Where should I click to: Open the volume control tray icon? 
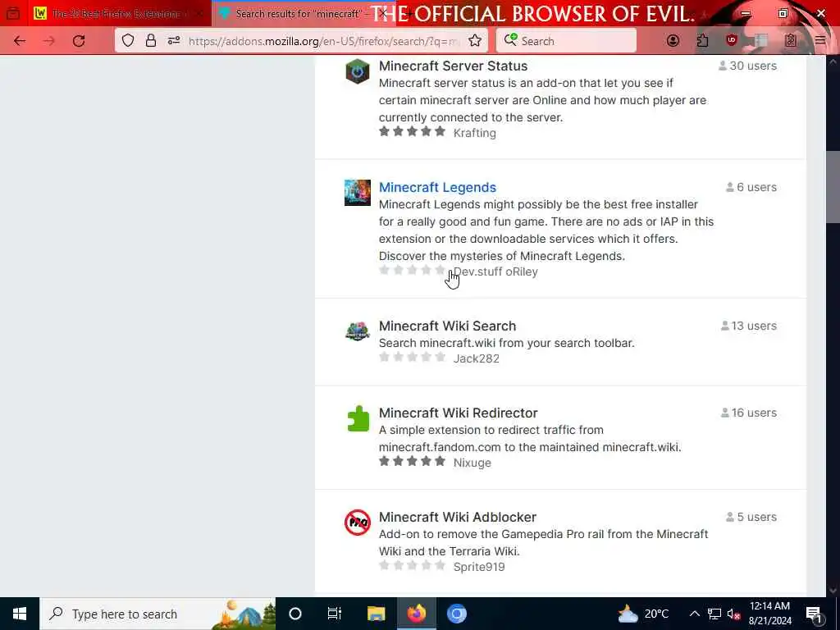point(733,614)
